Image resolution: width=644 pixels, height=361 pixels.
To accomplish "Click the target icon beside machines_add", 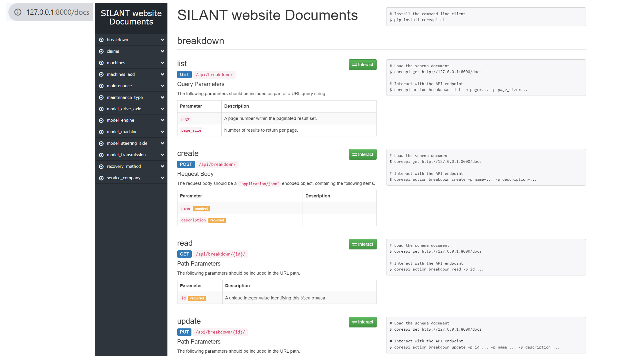I will click(101, 74).
